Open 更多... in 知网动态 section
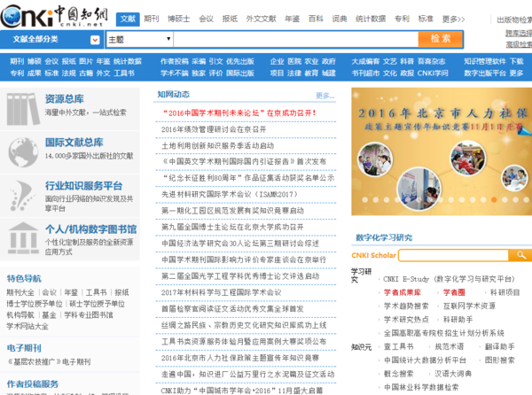532x395 pixels. [325, 96]
